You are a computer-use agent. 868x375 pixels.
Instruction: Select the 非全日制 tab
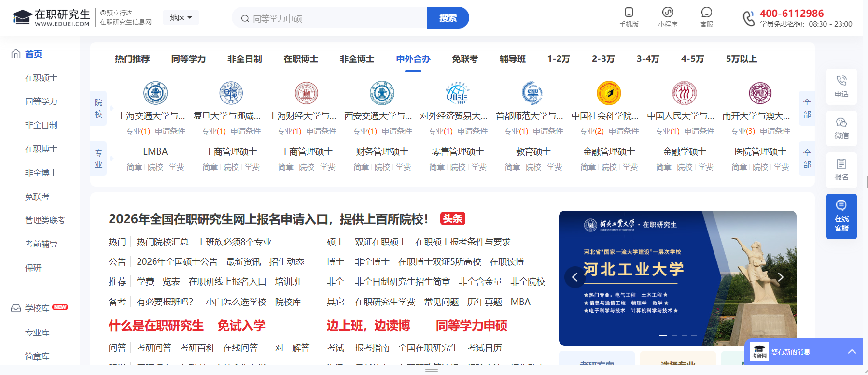pyautogui.click(x=244, y=59)
